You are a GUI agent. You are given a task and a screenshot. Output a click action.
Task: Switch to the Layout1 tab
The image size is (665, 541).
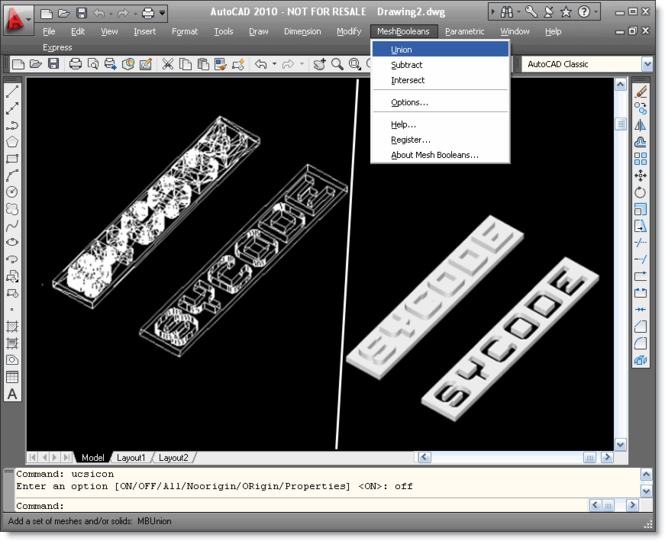pyautogui.click(x=131, y=457)
